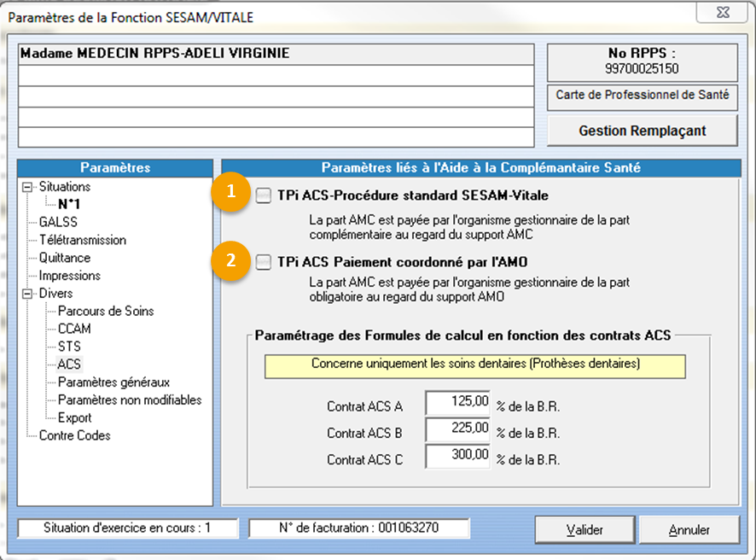The height and width of the screenshot is (560, 756).
Task: Open GALSS parameters
Action: pos(58,222)
